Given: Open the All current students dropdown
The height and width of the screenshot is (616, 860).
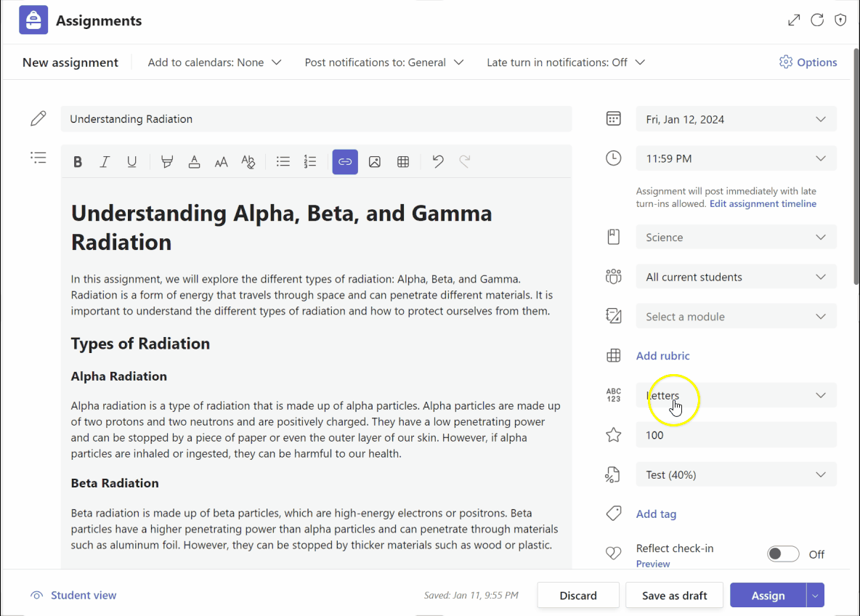Looking at the screenshot, I should pyautogui.click(x=735, y=276).
